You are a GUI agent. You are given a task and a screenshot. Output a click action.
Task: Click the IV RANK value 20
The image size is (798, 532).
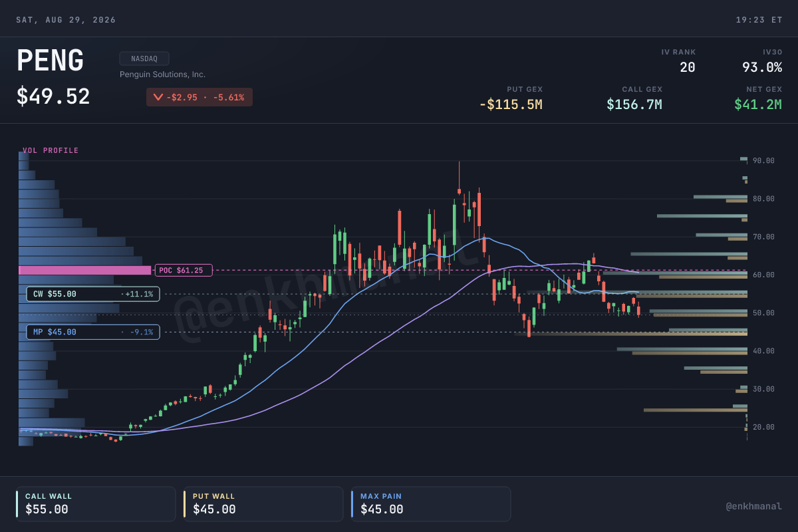point(688,67)
